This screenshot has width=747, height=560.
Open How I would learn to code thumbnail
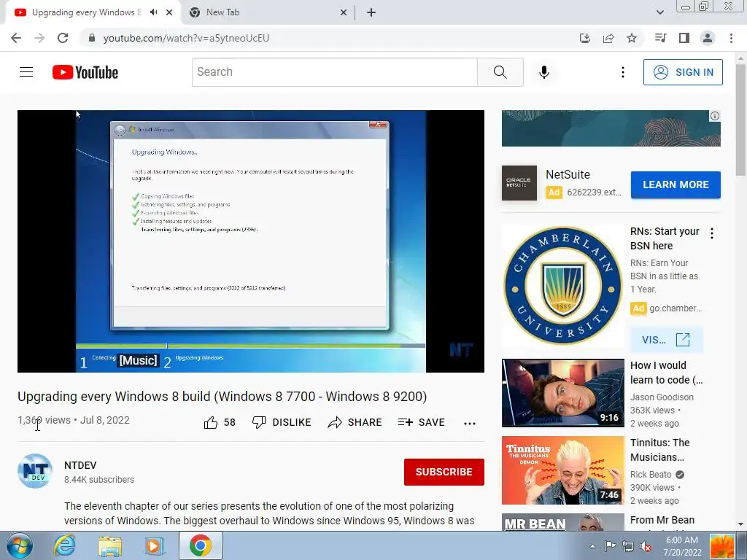tap(562, 393)
